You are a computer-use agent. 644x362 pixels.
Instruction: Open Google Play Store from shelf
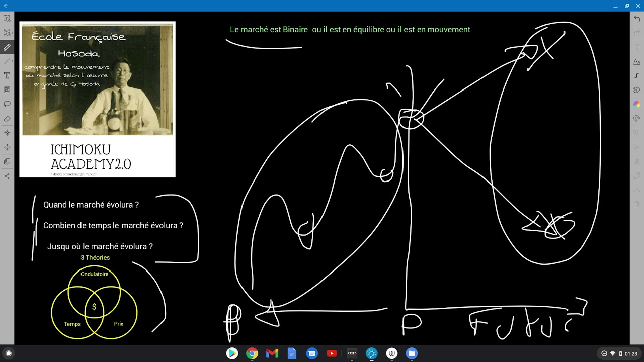[232, 353]
